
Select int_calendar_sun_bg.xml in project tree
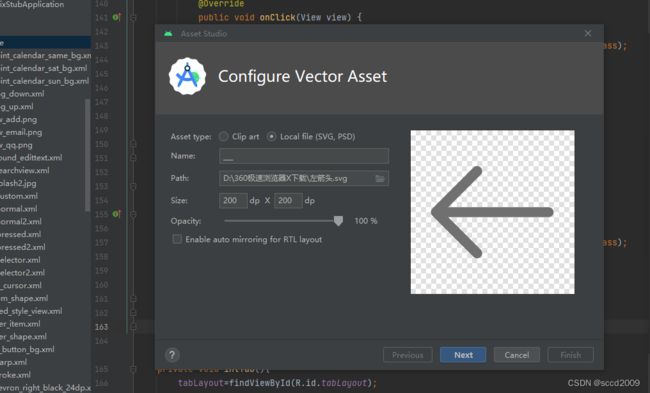tap(44, 81)
